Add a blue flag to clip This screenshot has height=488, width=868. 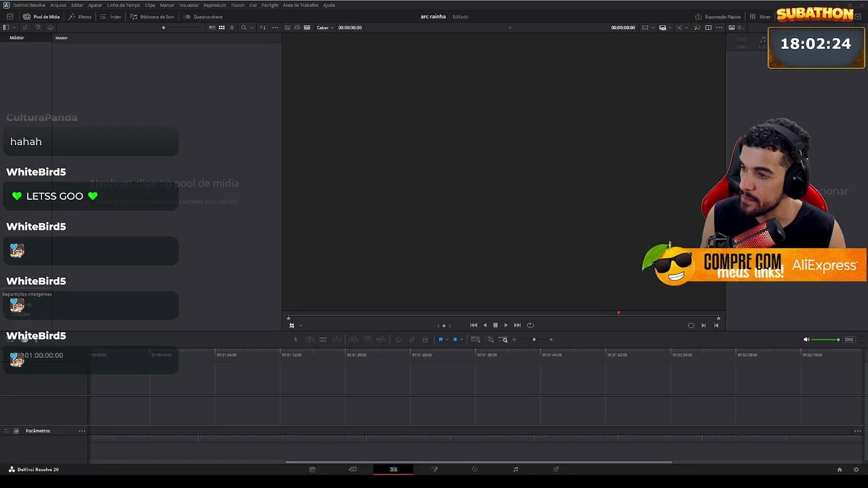(x=441, y=340)
